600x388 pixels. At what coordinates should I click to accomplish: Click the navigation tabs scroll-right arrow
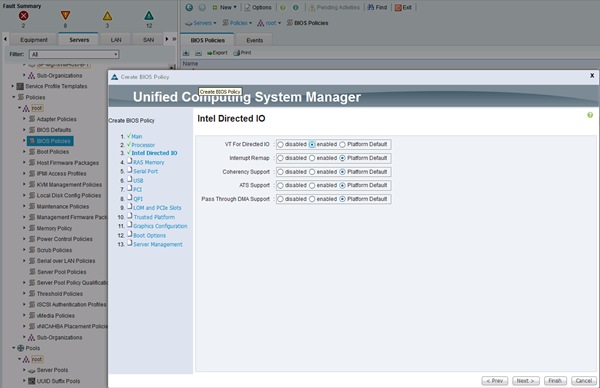pyautogui.click(x=167, y=39)
